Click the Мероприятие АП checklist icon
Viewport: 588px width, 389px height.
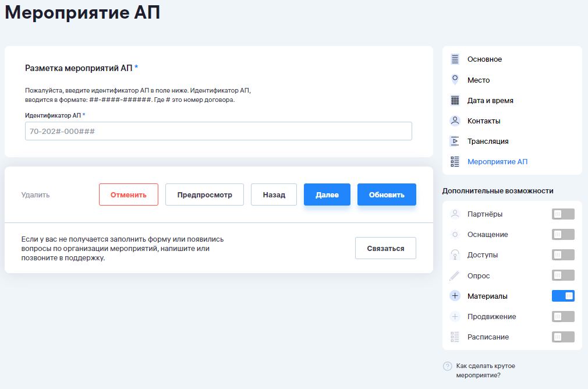(455, 161)
